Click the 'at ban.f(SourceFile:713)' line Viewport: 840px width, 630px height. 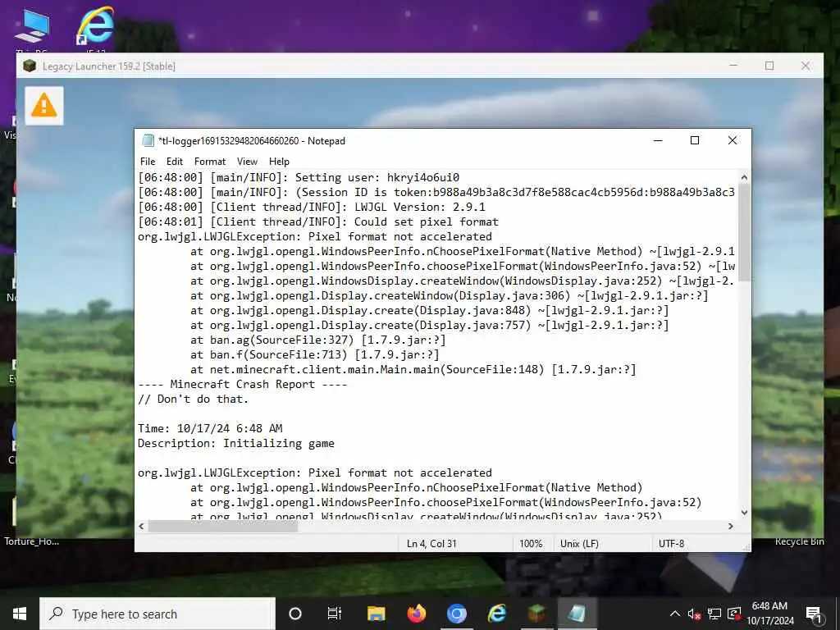pyautogui.click(x=314, y=354)
